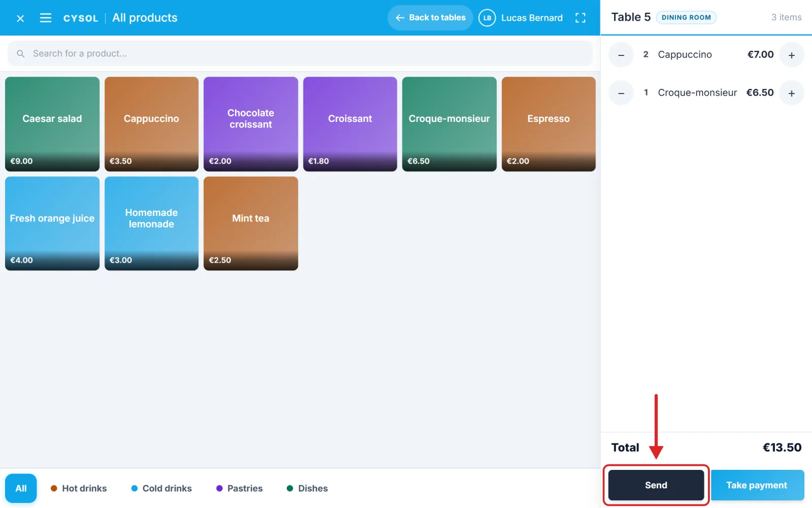Add Cappuccino product tile

pos(151,124)
